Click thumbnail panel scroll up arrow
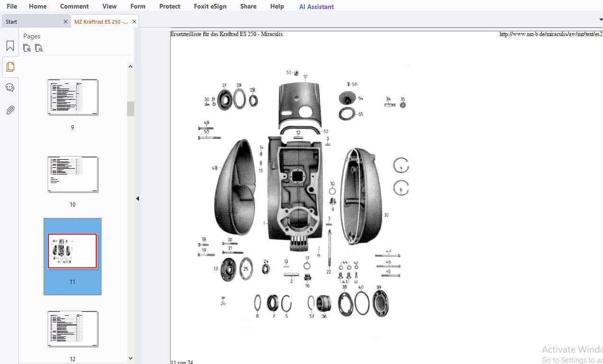 click(x=130, y=66)
